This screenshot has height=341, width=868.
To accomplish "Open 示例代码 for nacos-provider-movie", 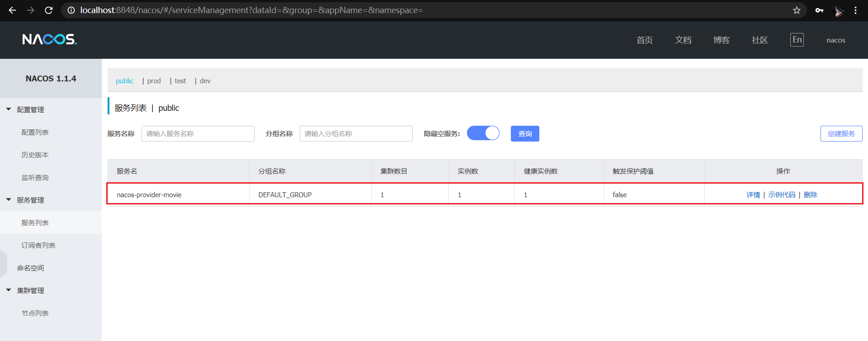I will tap(782, 194).
